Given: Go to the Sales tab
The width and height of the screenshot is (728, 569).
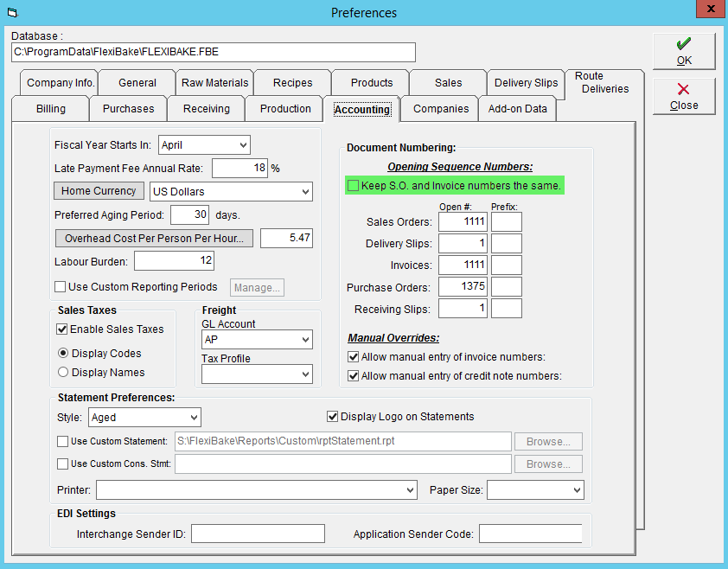Looking at the screenshot, I should coord(448,83).
